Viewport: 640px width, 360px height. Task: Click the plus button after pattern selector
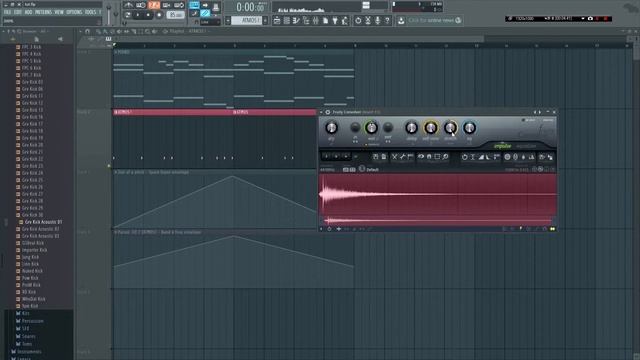[x=265, y=20]
